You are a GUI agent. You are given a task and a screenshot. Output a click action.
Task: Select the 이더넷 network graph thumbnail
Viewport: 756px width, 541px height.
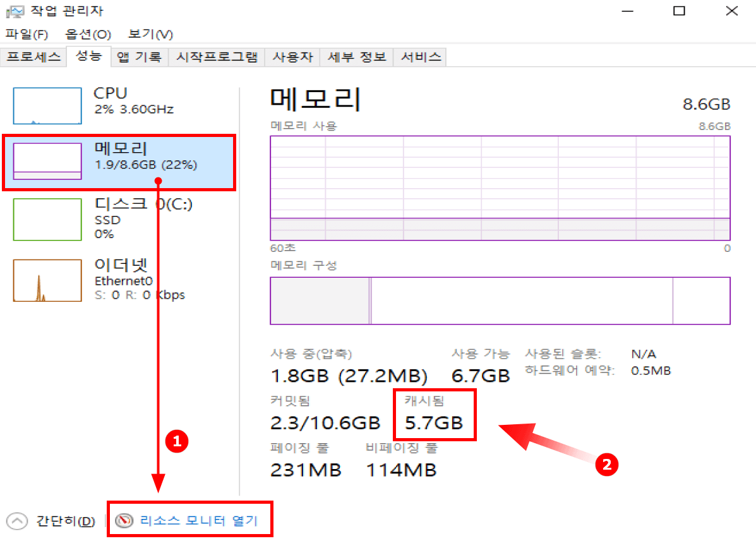pos(47,280)
